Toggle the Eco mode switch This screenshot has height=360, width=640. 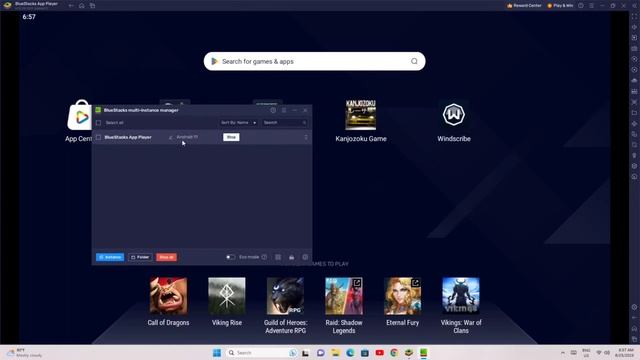(x=231, y=257)
